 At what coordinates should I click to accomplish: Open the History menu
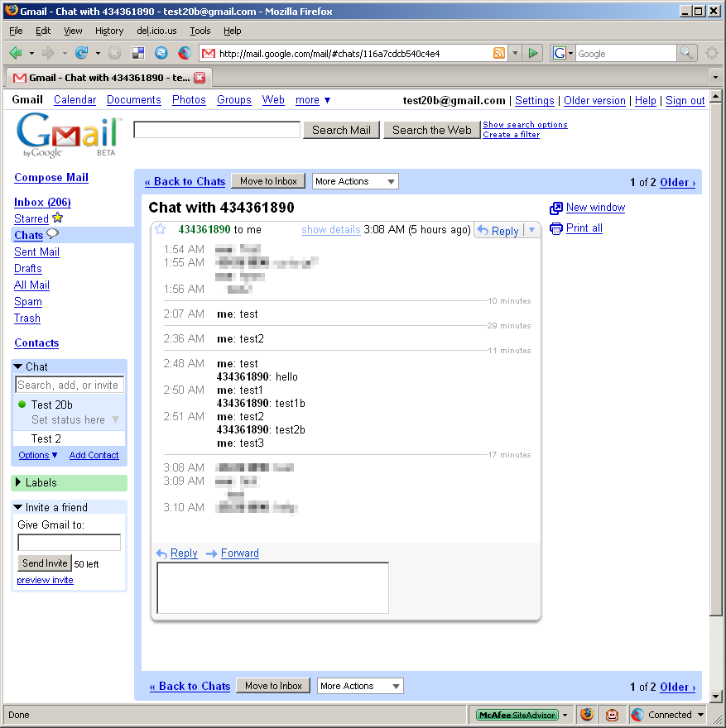tap(109, 31)
